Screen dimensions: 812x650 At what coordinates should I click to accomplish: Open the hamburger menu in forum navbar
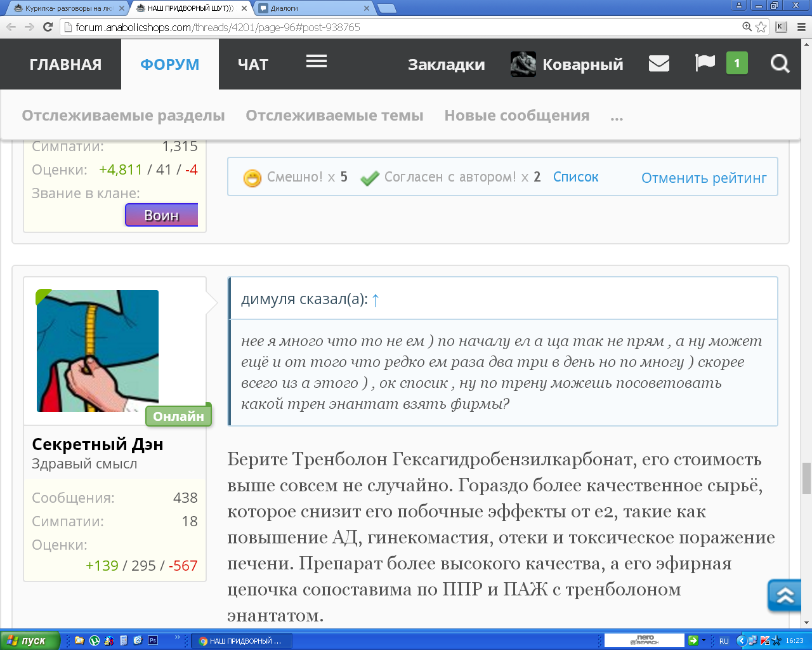[316, 62]
